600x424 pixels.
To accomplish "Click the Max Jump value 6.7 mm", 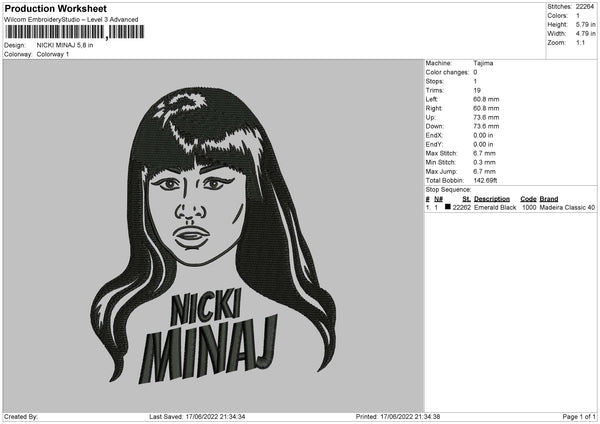I will pos(484,172).
